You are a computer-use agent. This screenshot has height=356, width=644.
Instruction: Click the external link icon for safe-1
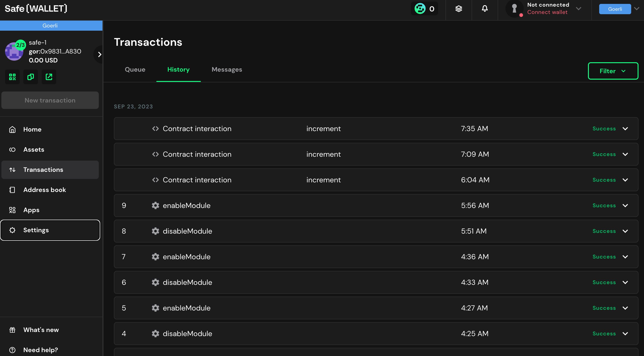click(49, 77)
